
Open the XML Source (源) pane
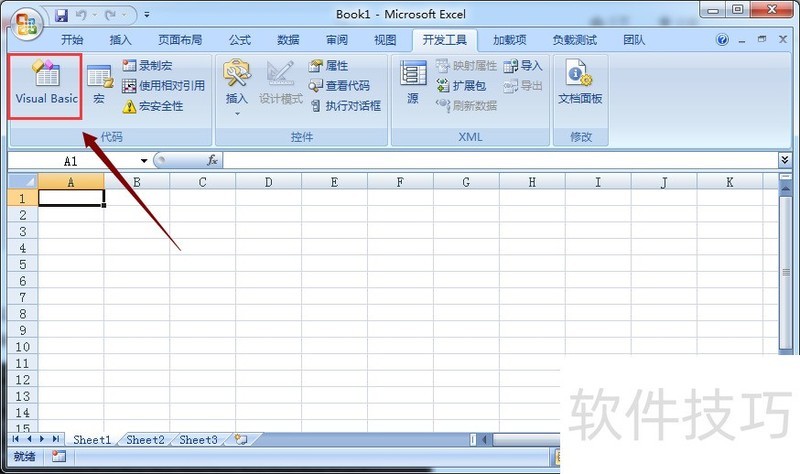click(413, 83)
